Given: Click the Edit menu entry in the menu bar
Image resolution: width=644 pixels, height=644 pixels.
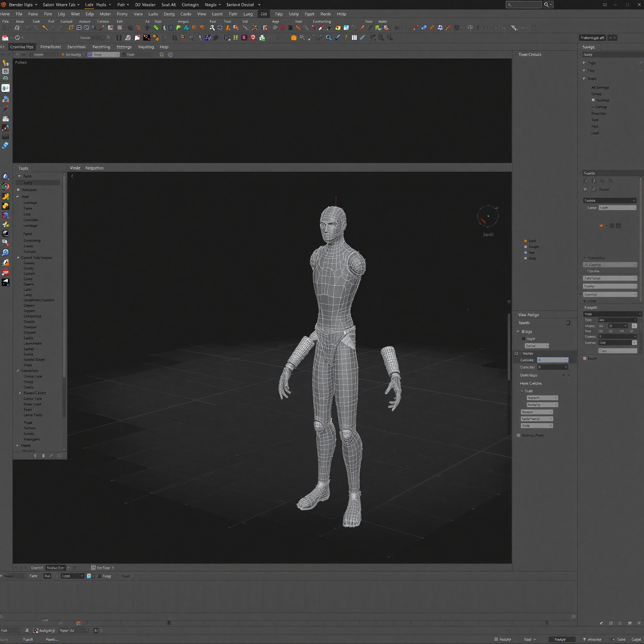Looking at the screenshot, I should click(264, 14).
